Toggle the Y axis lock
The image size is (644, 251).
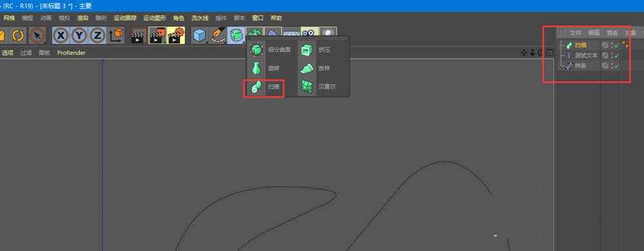79,35
